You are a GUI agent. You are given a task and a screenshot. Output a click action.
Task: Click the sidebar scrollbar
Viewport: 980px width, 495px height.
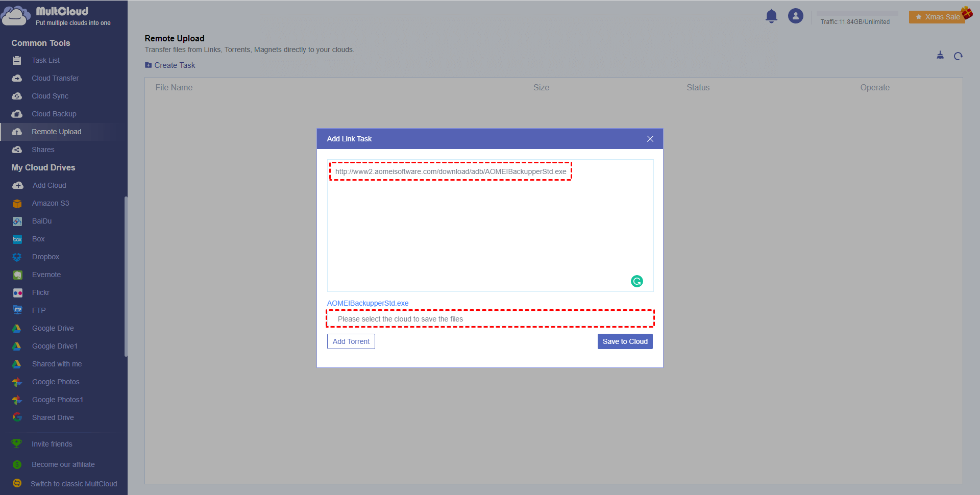click(x=126, y=277)
